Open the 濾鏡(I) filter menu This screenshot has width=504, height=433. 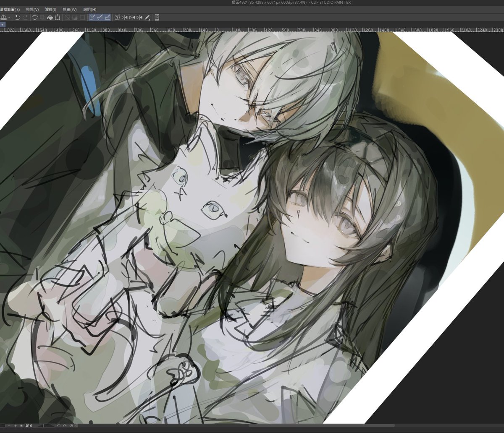[x=51, y=9]
